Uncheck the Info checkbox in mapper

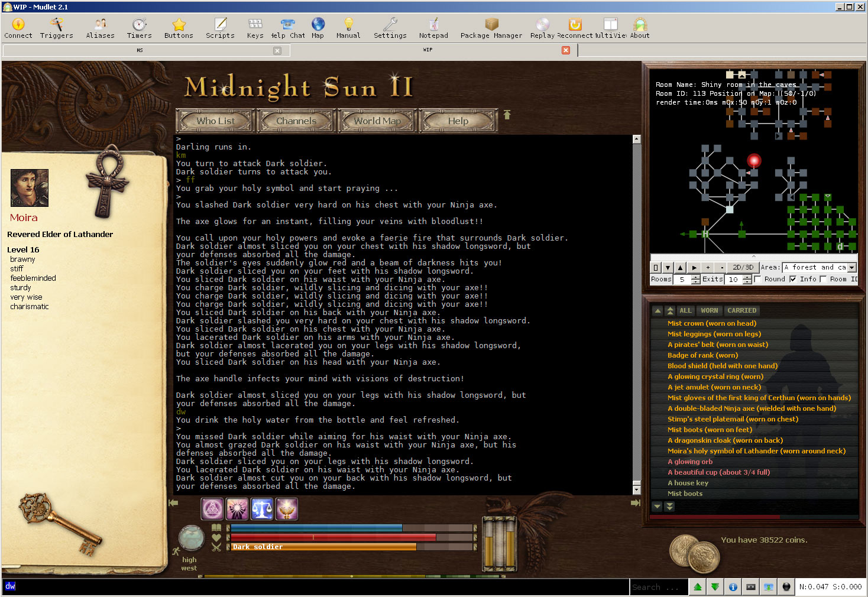(x=793, y=279)
